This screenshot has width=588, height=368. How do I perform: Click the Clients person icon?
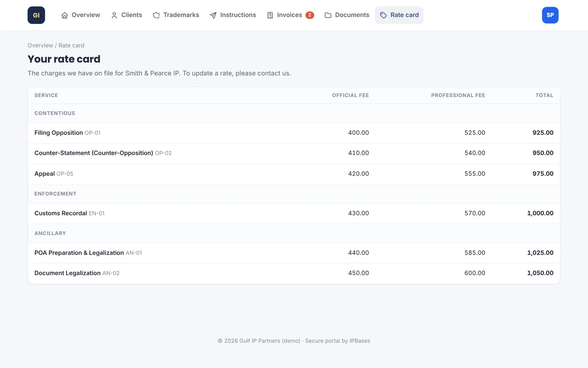pyautogui.click(x=114, y=15)
